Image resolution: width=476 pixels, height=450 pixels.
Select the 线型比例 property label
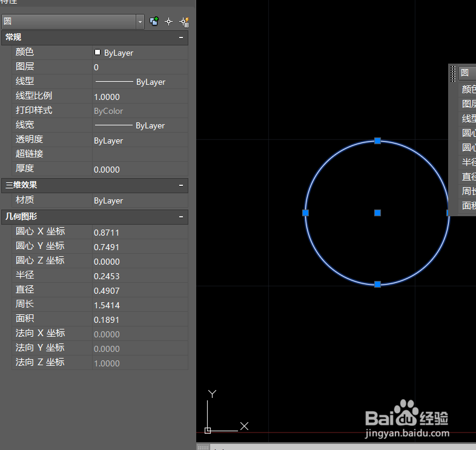pos(34,96)
